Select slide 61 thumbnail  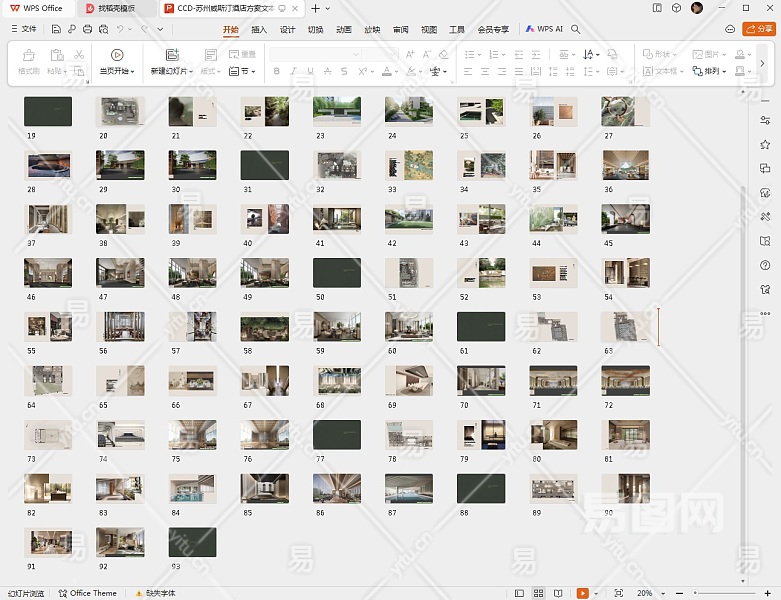click(480, 327)
